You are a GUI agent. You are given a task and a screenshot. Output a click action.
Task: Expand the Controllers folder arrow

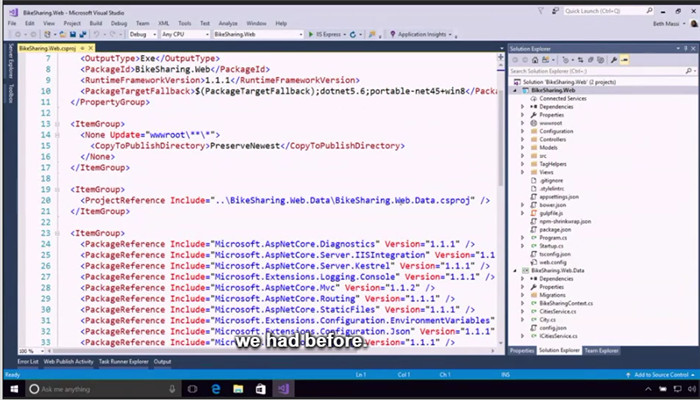click(x=522, y=139)
